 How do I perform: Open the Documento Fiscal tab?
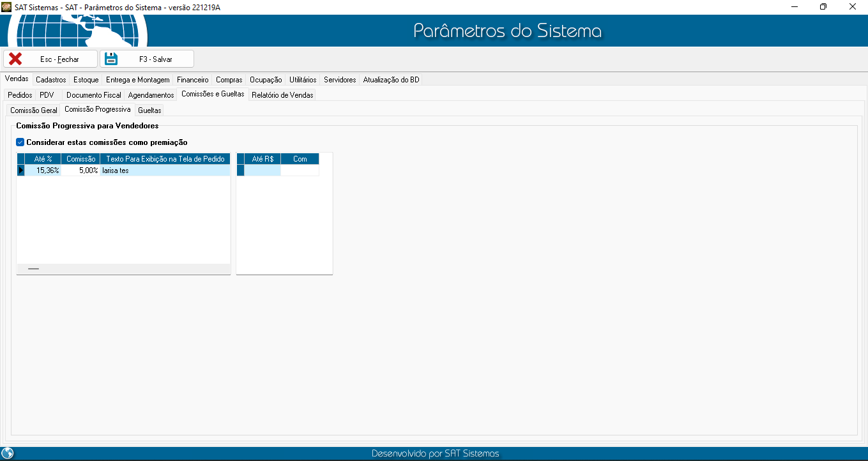tap(93, 95)
